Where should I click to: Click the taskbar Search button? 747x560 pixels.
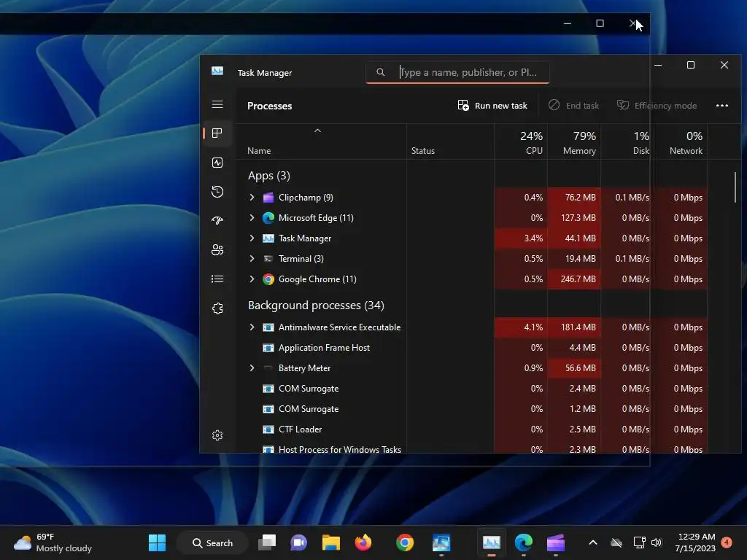(212, 542)
